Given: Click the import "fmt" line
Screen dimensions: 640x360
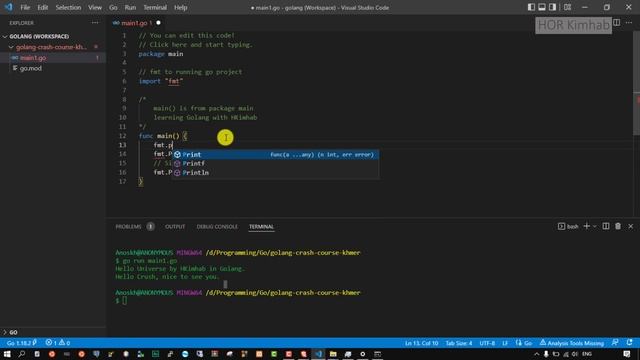Looking at the screenshot, I should coord(161,81).
